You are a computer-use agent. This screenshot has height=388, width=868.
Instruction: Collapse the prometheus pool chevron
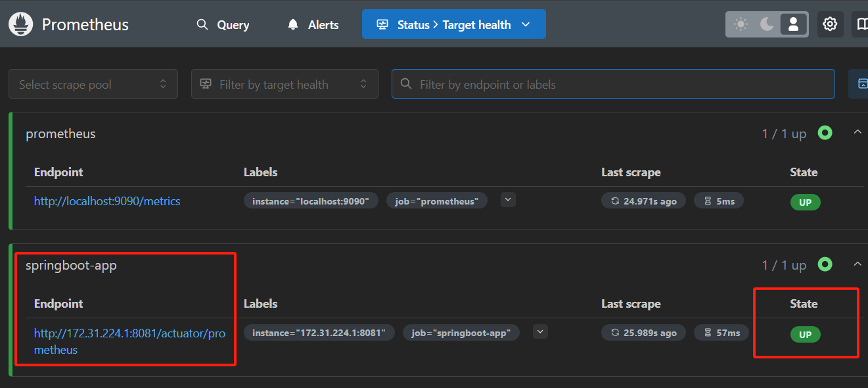857,132
